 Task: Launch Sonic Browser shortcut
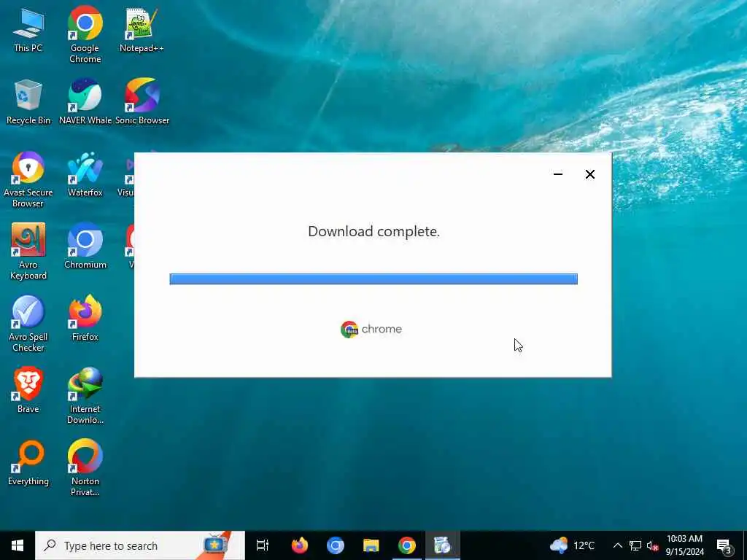[x=142, y=102]
